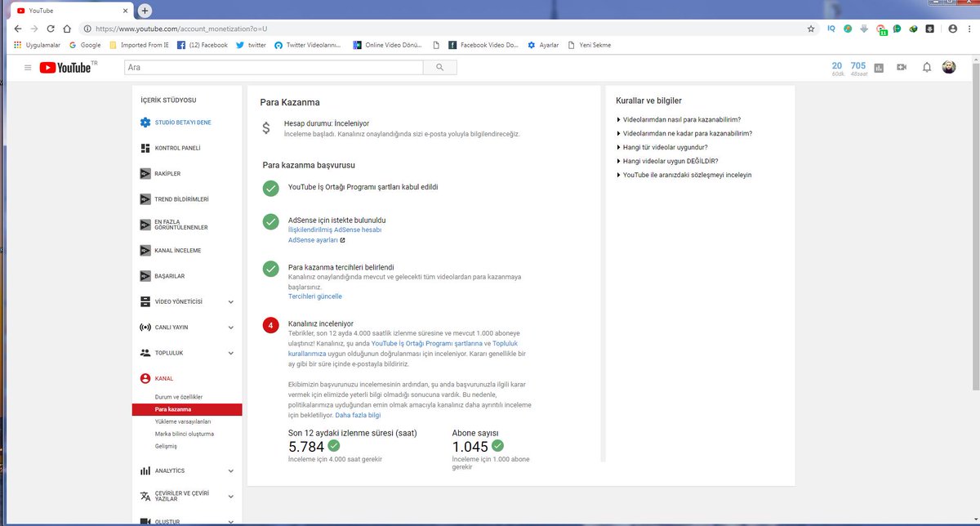Open the Uygulamalar apps bookmark

click(x=37, y=45)
